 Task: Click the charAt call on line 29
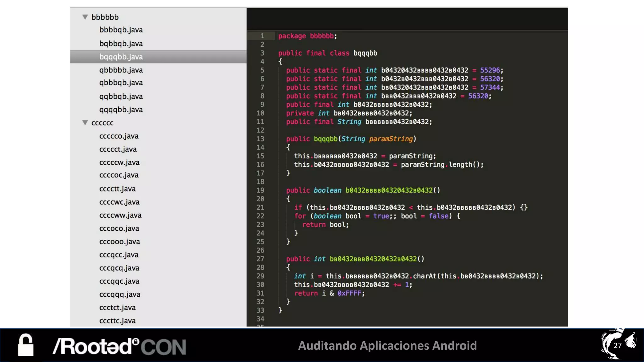(x=425, y=276)
